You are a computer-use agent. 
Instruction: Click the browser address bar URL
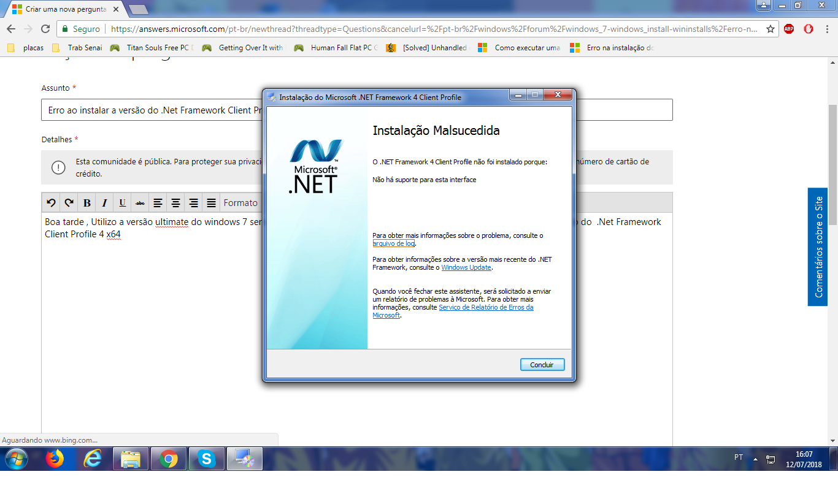[x=434, y=29]
